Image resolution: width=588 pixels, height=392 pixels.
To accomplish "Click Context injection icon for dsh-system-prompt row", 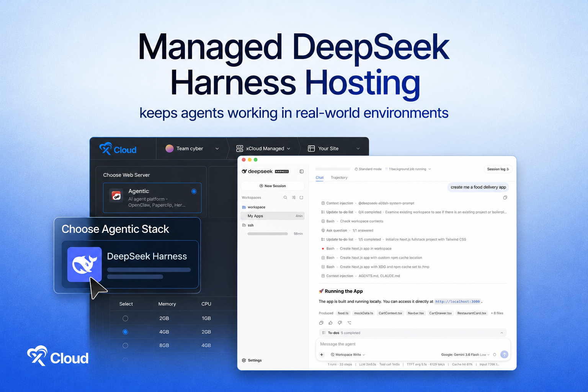I will [x=323, y=203].
